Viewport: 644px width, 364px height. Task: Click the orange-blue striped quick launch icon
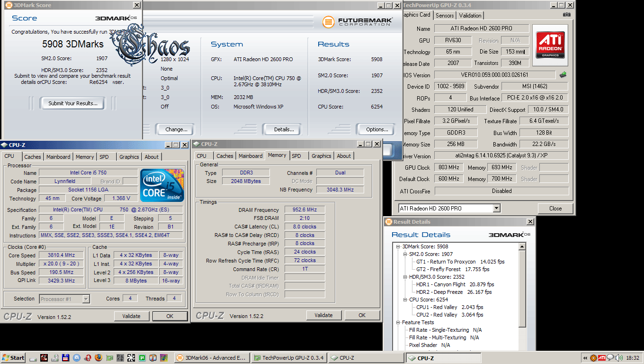tap(153, 358)
